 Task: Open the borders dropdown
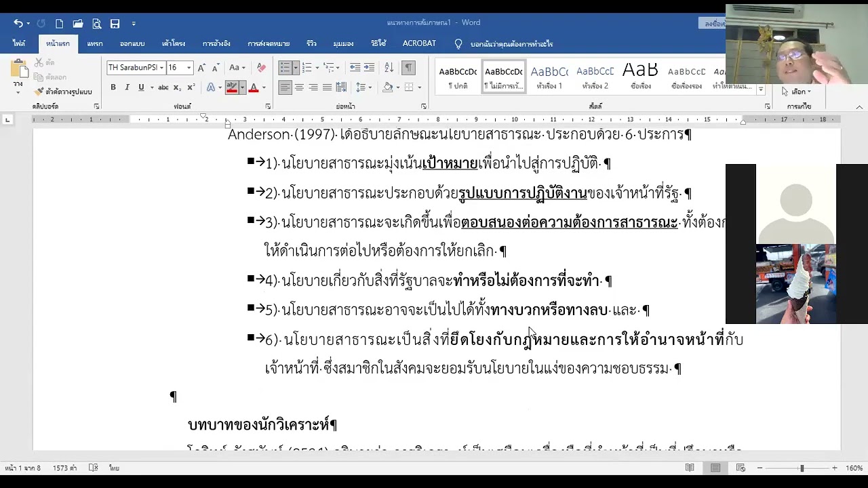click(x=419, y=87)
